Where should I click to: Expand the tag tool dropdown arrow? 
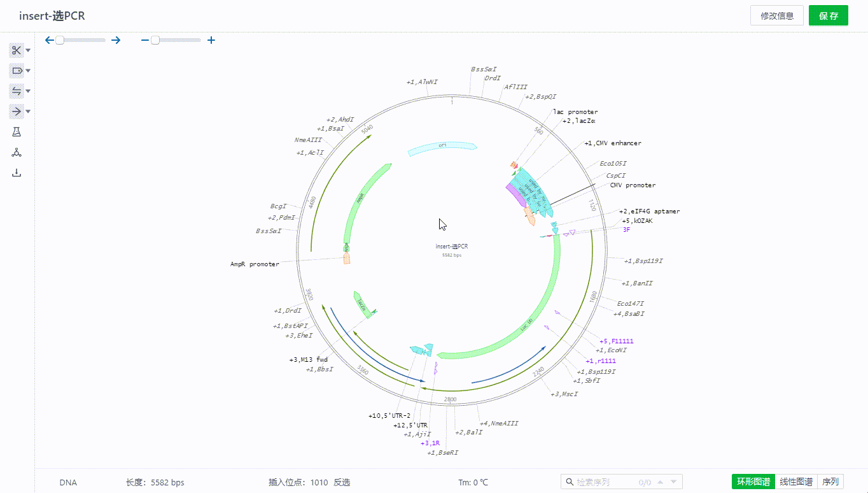click(x=29, y=71)
